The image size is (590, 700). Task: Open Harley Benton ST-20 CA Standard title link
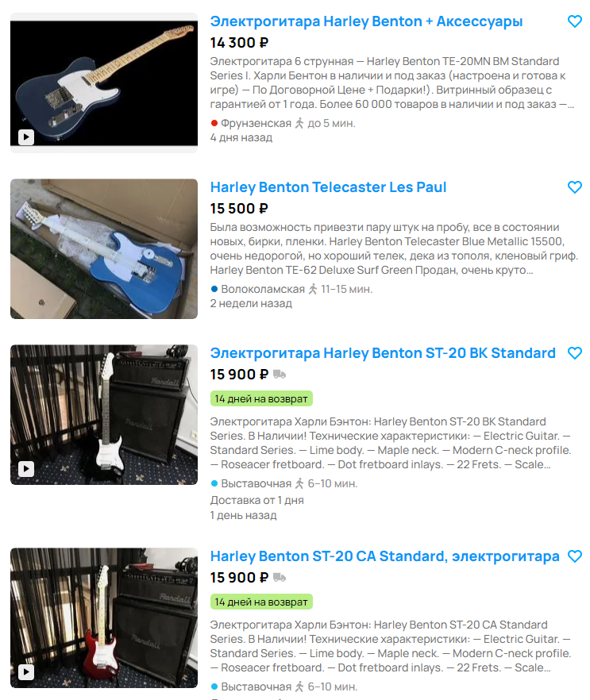[384, 556]
